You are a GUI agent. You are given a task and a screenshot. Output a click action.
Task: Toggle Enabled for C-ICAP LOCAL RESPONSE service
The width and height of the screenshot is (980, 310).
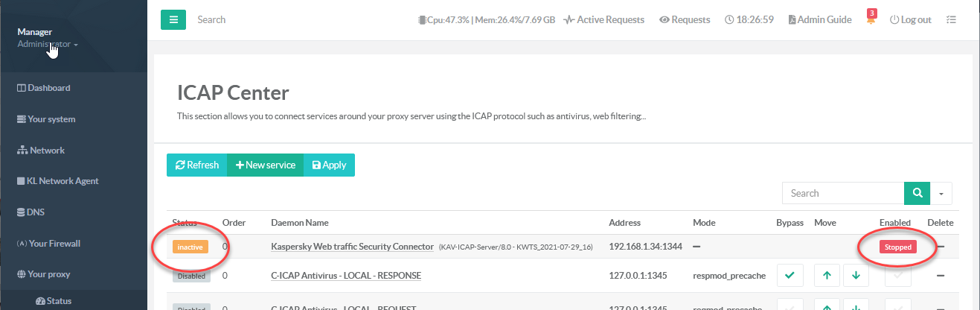point(898,276)
